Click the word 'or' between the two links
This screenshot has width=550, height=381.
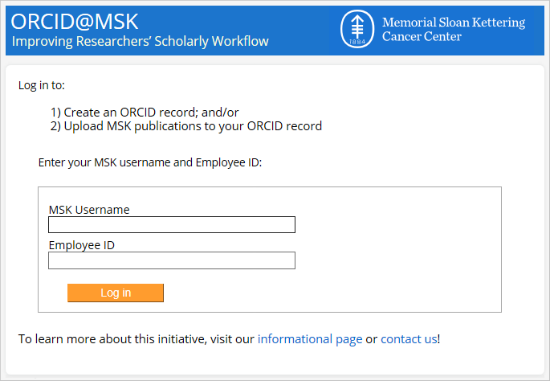(x=371, y=340)
